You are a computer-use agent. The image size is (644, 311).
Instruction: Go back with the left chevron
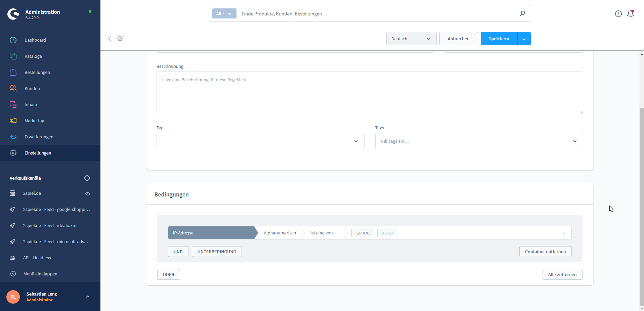tap(110, 39)
